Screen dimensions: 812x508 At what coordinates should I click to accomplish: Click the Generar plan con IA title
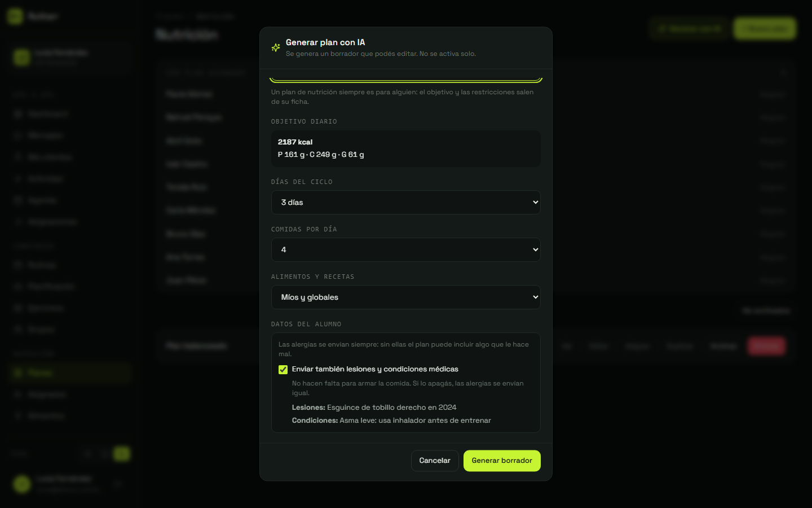click(325, 42)
